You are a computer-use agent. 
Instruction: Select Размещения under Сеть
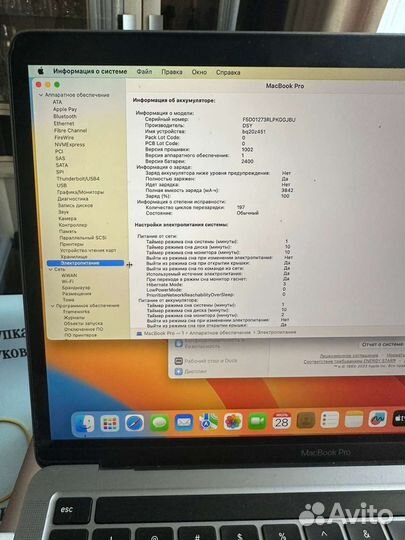point(77,294)
